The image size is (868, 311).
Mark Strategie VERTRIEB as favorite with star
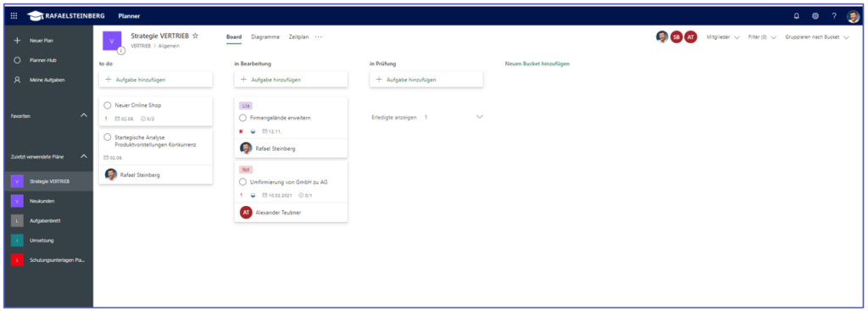pyautogui.click(x=195, y=36)
